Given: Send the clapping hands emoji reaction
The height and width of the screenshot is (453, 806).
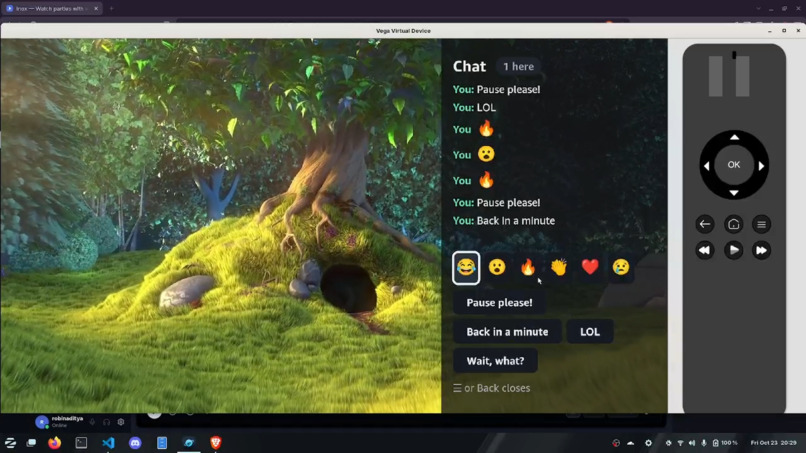Looking at the screenshot, I should point(559,267).
